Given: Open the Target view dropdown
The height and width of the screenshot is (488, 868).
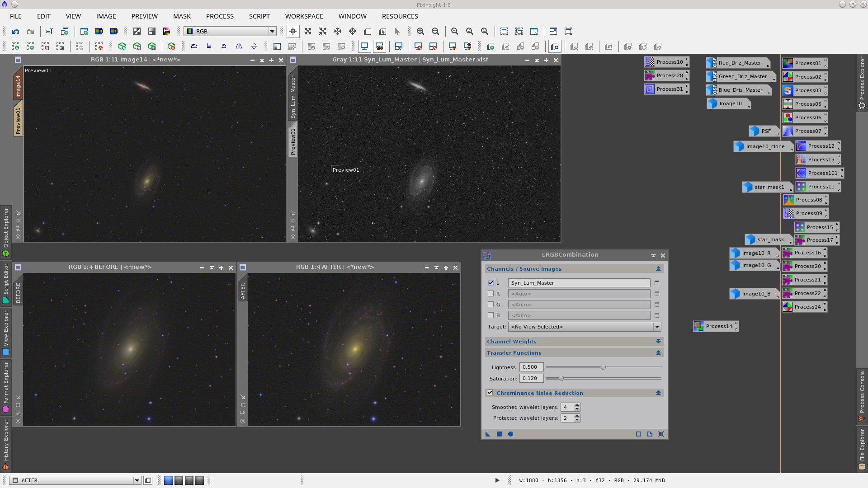Looking at the screenshot, I should 658,326.
